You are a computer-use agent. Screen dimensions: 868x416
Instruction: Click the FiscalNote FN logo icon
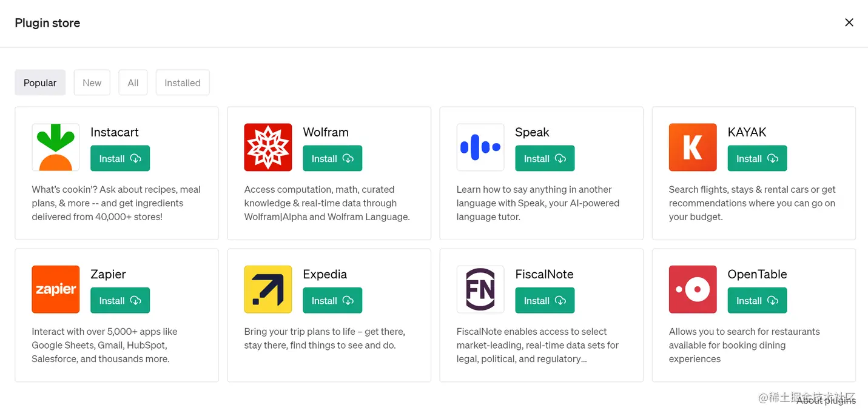click(480, 289)
